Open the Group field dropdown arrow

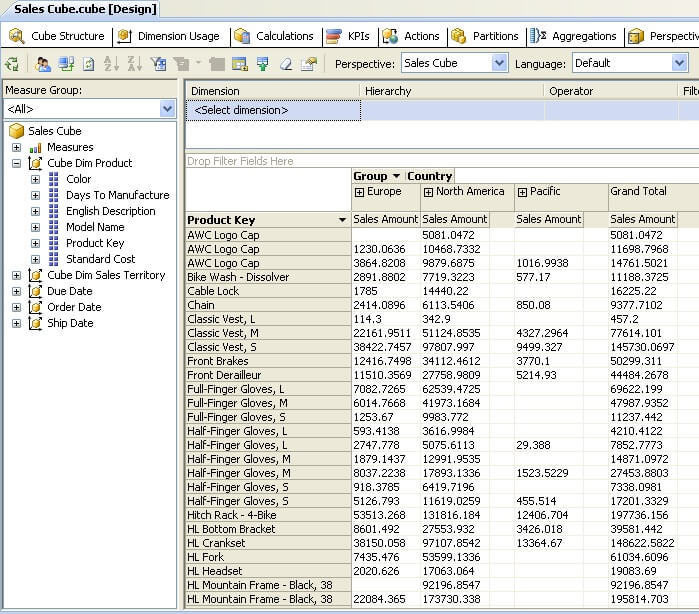click(x=396, y=176)
